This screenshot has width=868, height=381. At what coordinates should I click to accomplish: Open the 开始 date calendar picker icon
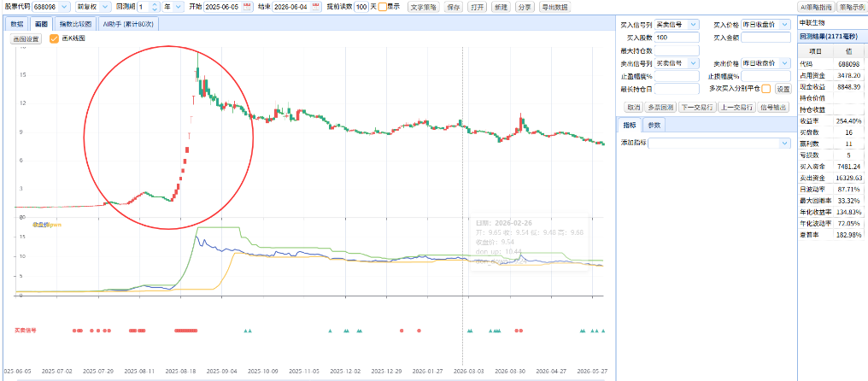tap(247, 7)
